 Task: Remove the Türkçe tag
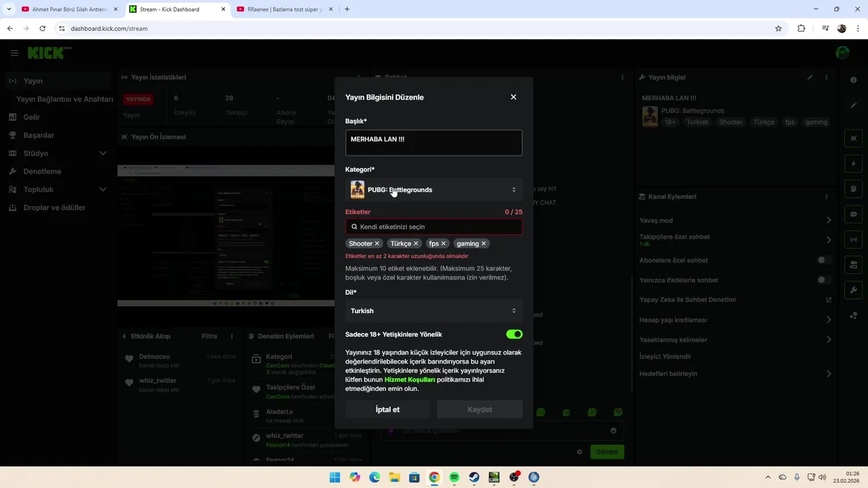pos(416,243)
